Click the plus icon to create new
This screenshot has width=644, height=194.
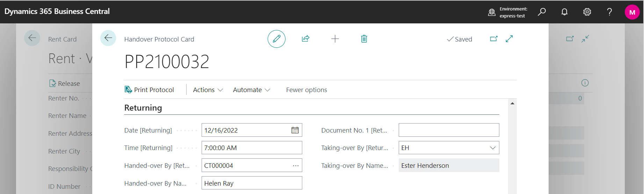pos(335,39)
